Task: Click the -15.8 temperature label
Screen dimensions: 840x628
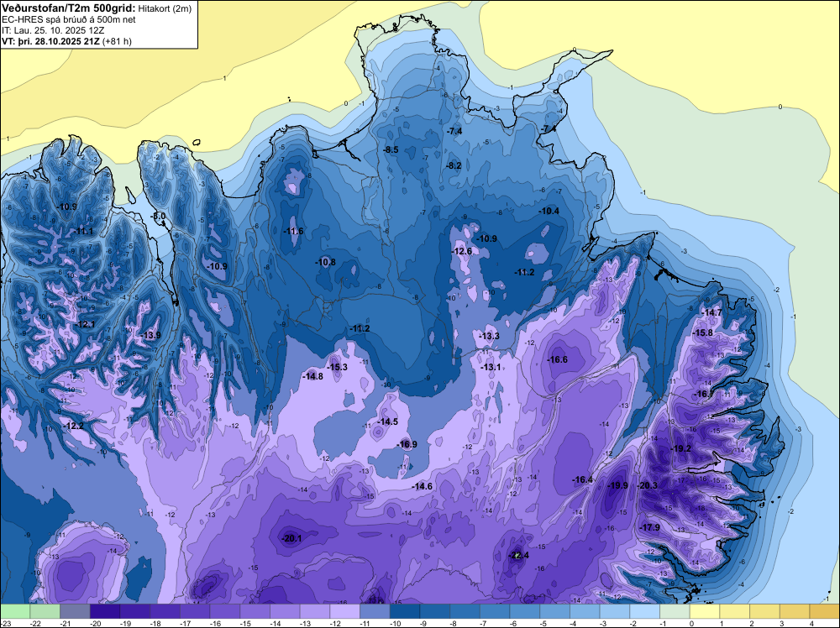Action: pyautogui.click(x=703, y=332)
